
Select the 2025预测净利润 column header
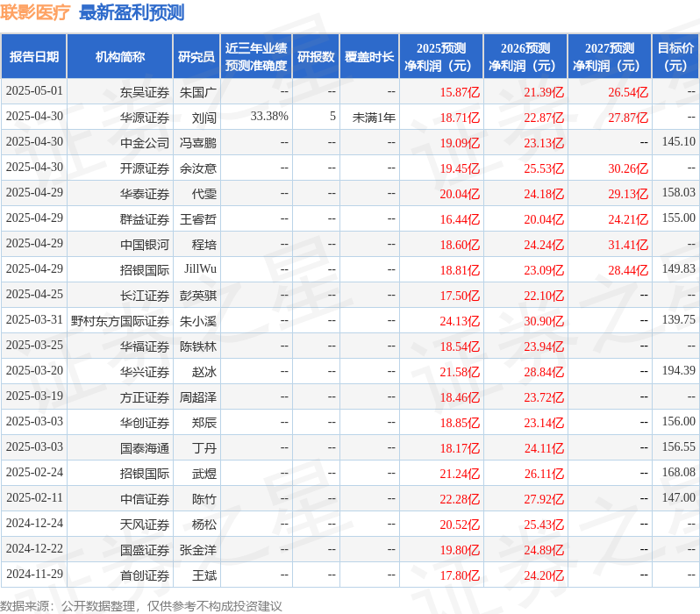pyautogui.click(x=441, y=57)
